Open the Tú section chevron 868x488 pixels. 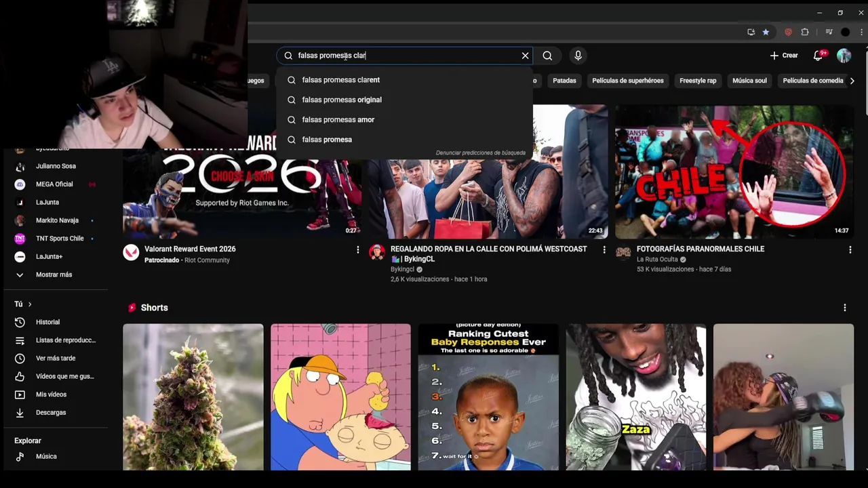click(x=29, y=304)
